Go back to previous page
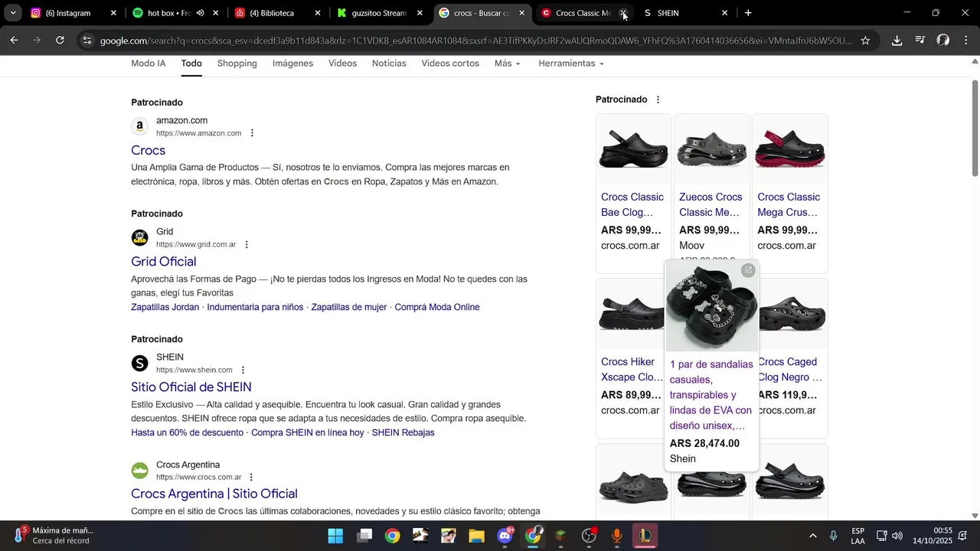Image resolution: width=980 pixels, height=551 pixels. (x=14, y=41)
